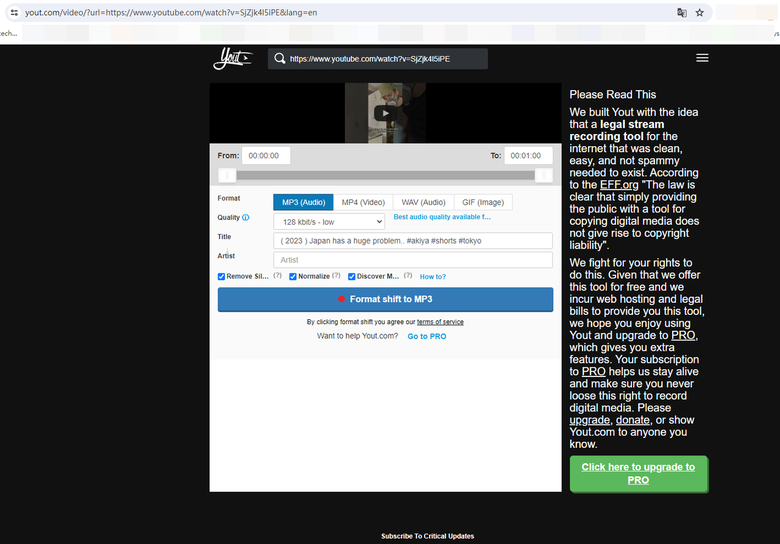Click the browser address bar URL

click(x=171, y=12)
